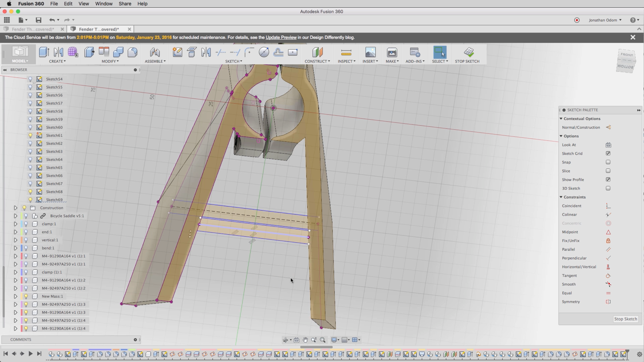Click the Fix/UnFix lock constraint icon
The height and width of the screenshot is (362, 644).
pyautogui.click(x=608, y=241)
